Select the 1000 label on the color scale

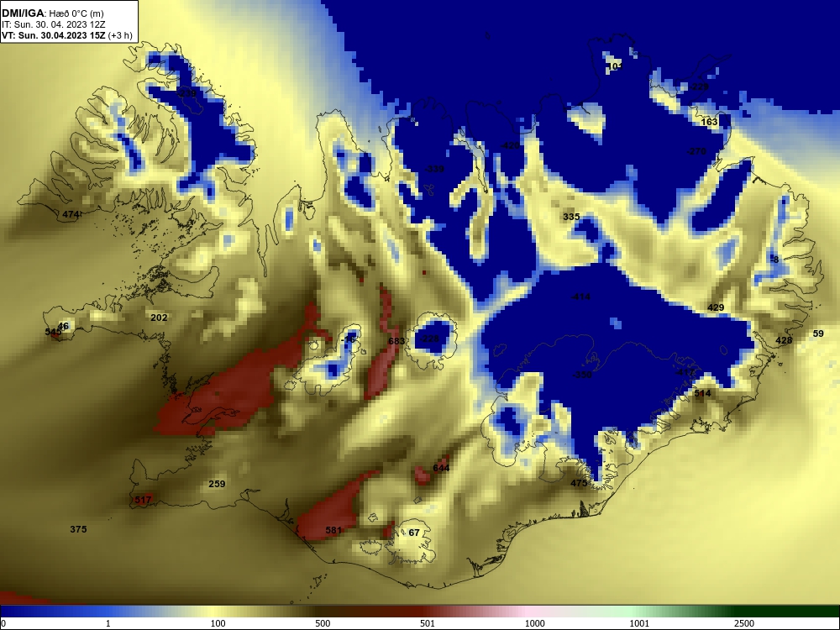(x=534, y=623)
